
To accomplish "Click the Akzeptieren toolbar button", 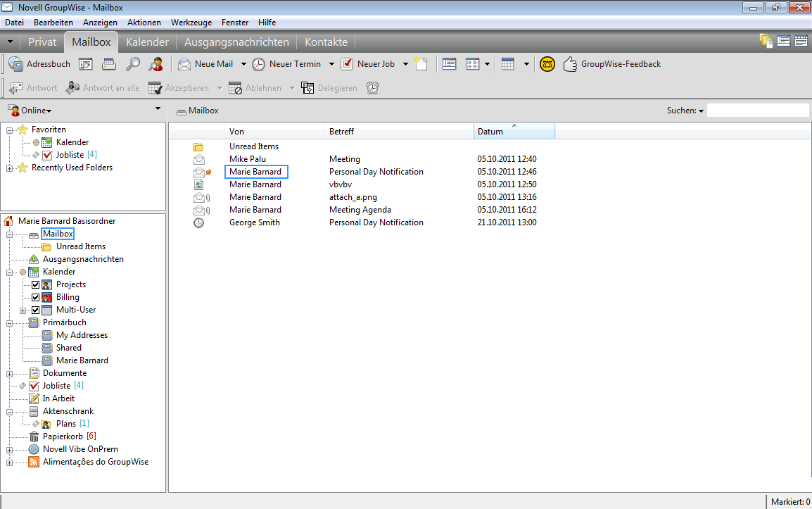I will pyautogui.click(x=179, y=88).
